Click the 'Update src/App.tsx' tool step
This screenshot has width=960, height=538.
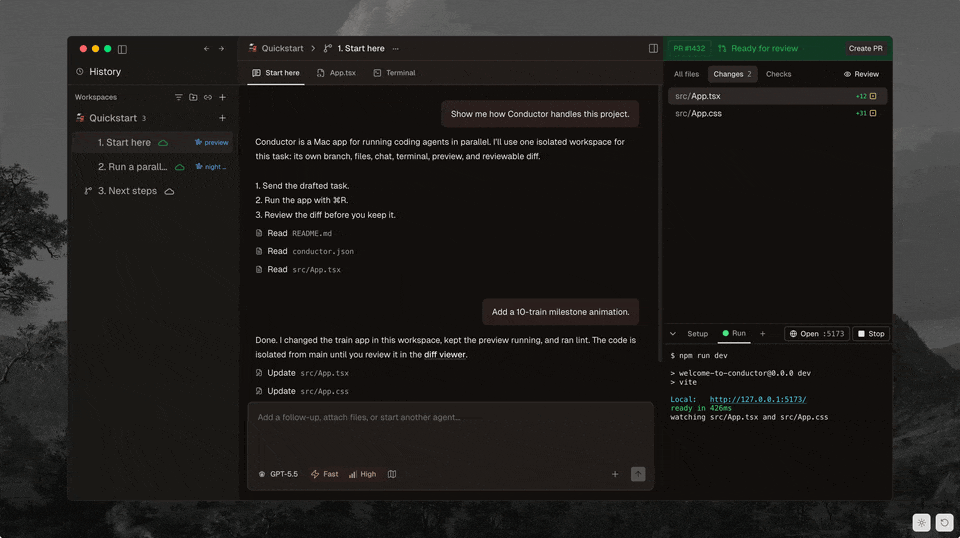click(302, 373)
